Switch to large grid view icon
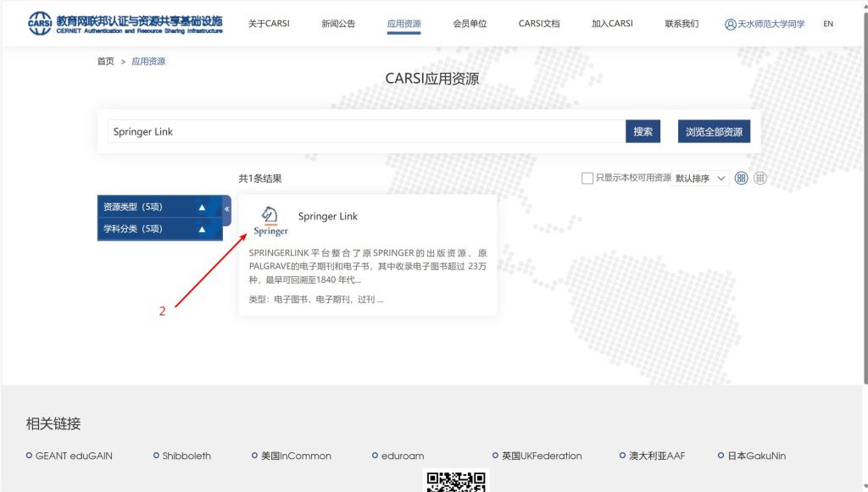The width and height of the screenshot is (868, 492). pyautogui.click(x=741, y=178)
